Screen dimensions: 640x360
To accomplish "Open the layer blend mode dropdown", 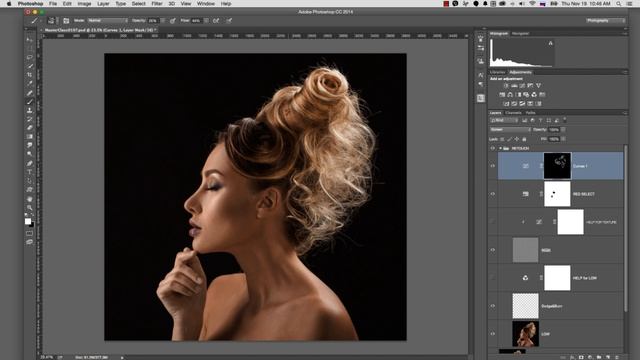I will coord(510,130).
